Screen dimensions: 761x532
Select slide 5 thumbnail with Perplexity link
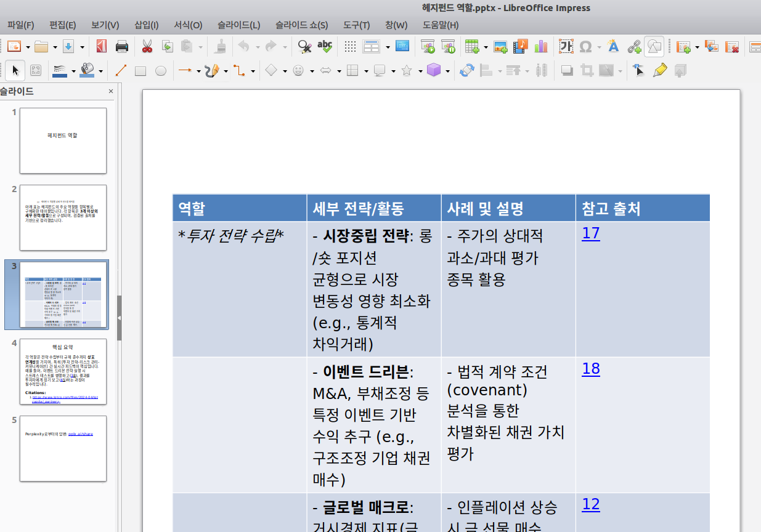(x=63, y=448)
